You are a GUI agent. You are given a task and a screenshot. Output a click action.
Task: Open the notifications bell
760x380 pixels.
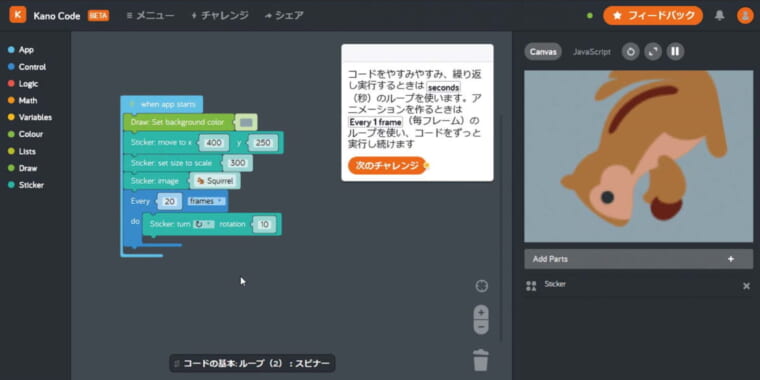(x=720, y=16)
